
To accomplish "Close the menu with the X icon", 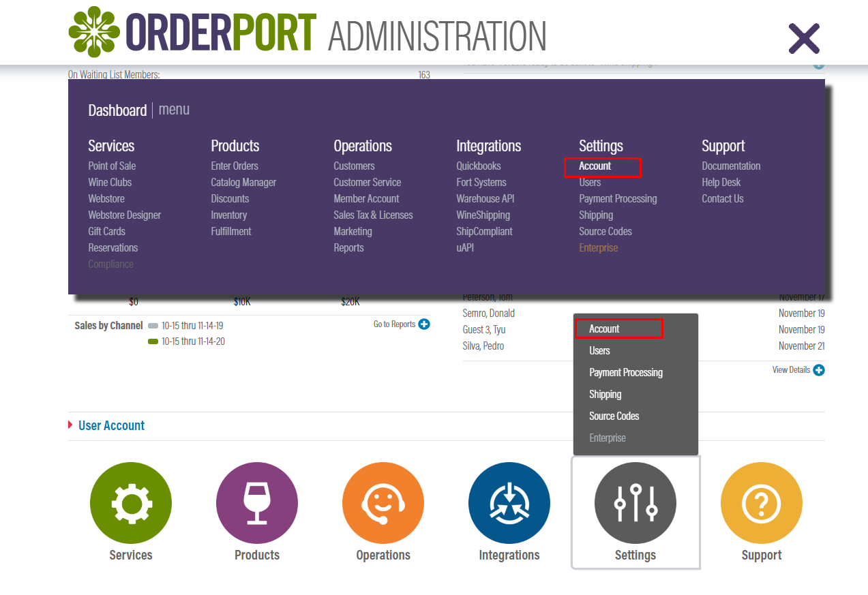I will [x=804, y=38].
